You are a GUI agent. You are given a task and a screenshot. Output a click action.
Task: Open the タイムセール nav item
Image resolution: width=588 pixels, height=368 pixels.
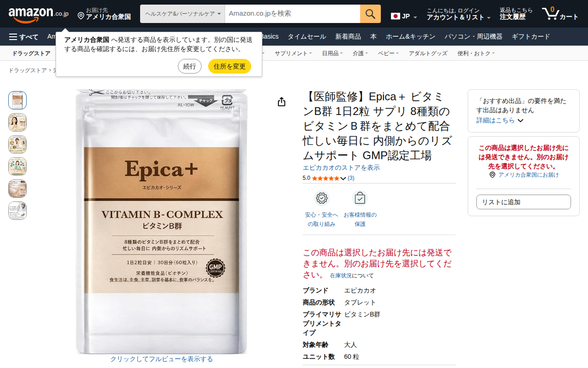307,37
